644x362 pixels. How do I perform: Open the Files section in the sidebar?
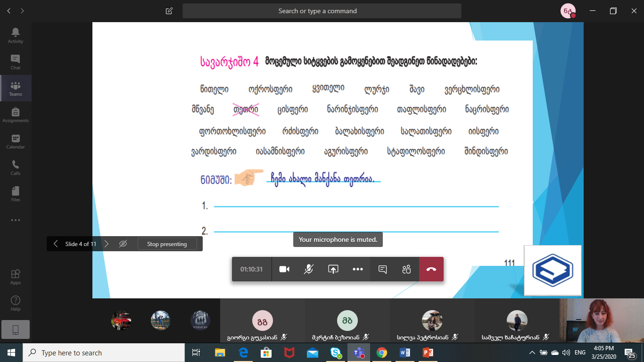[x=16, y=194]
